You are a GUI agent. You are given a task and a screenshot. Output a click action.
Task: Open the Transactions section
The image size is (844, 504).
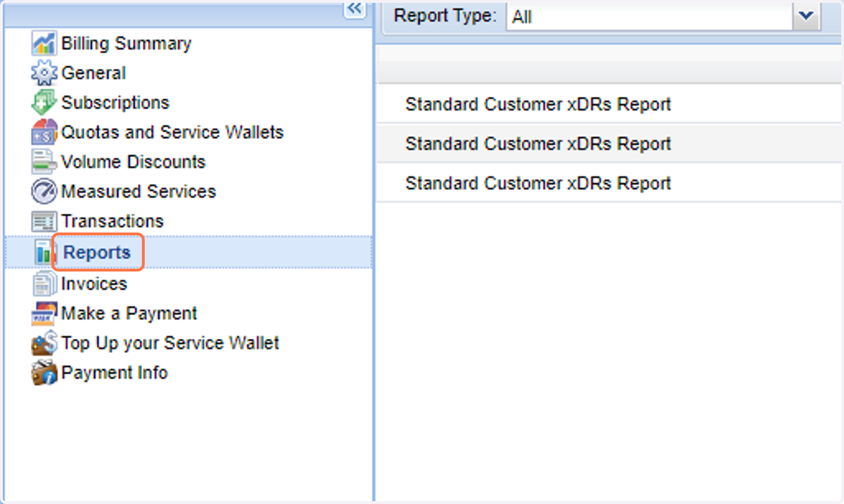click(113, 221)
